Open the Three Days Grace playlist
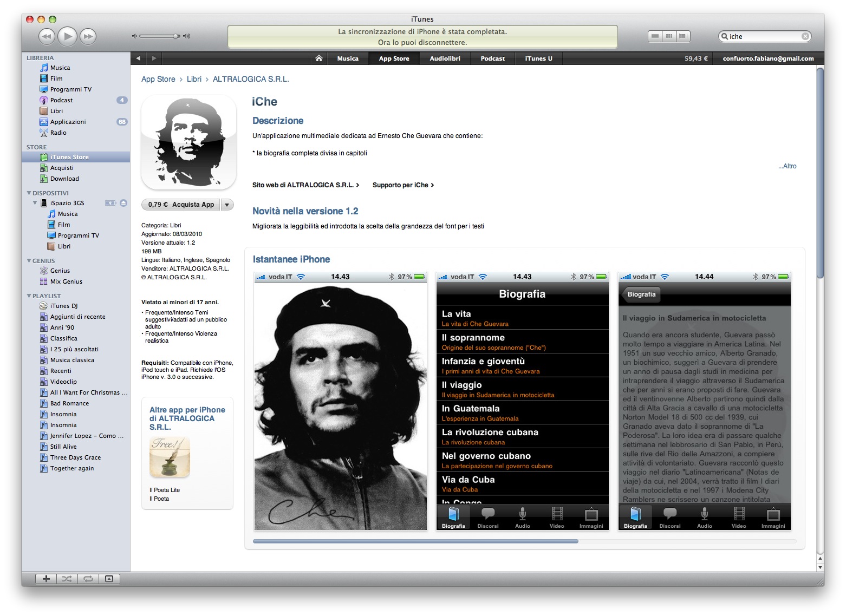This screenshot has height=616, width=846. (x=76, y=457)
